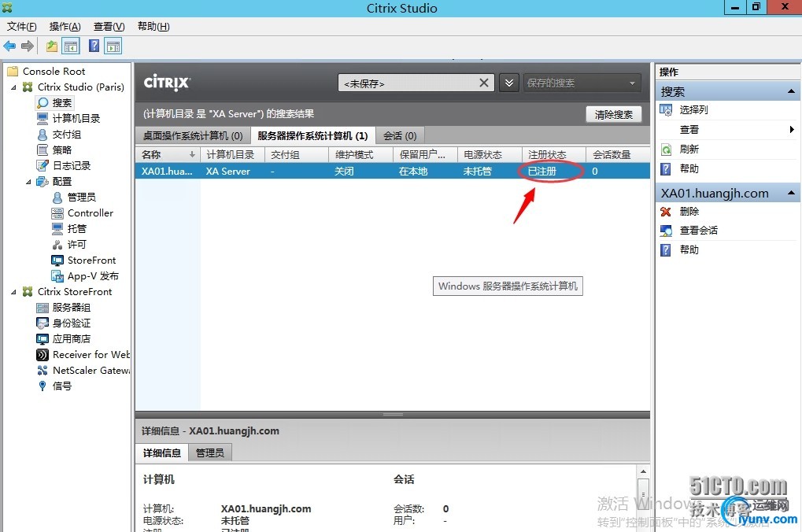Select the 许可 node
802x532 pixels.
tap(69, 245)
